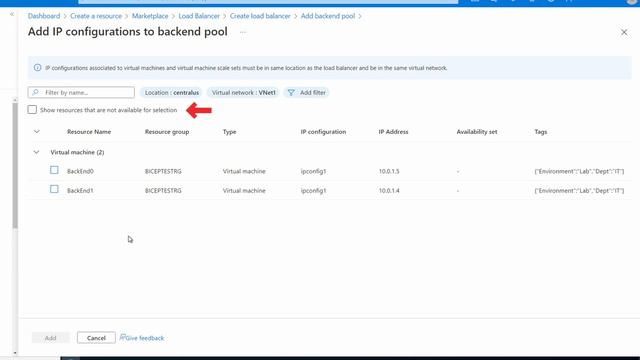This screenshot has height=360, width=640.
Task: Sort by IP Address column
Action: pos(393,132)
